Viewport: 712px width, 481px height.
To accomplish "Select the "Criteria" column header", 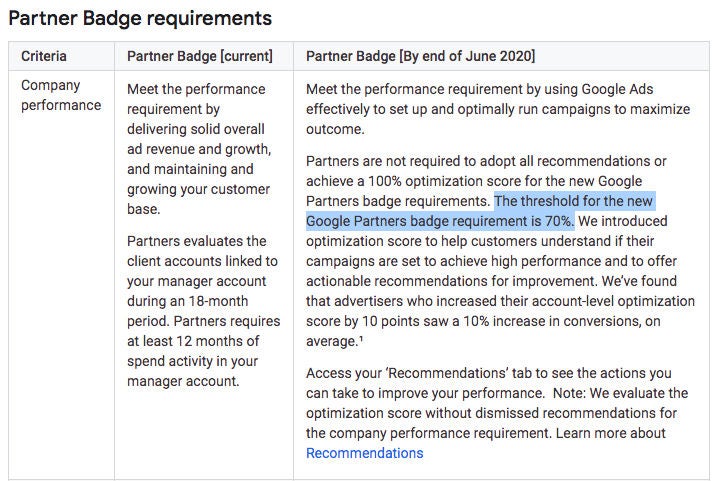I will (x=44, y=56).
